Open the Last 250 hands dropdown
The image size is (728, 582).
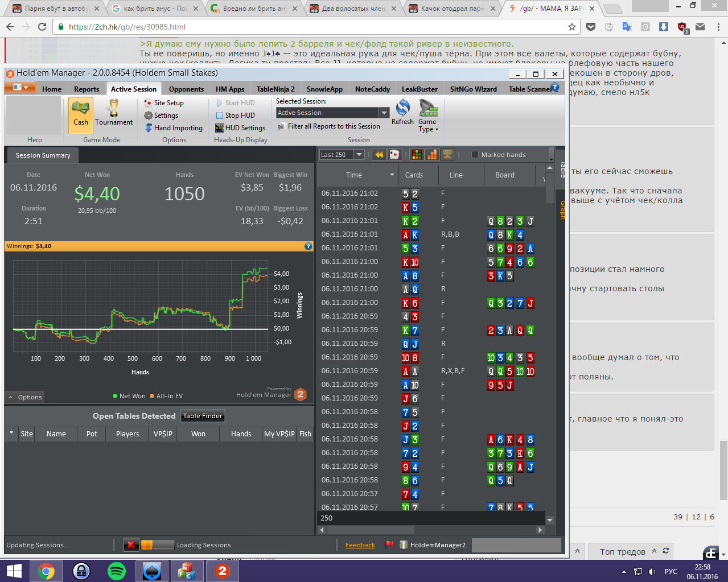point(359,155)
